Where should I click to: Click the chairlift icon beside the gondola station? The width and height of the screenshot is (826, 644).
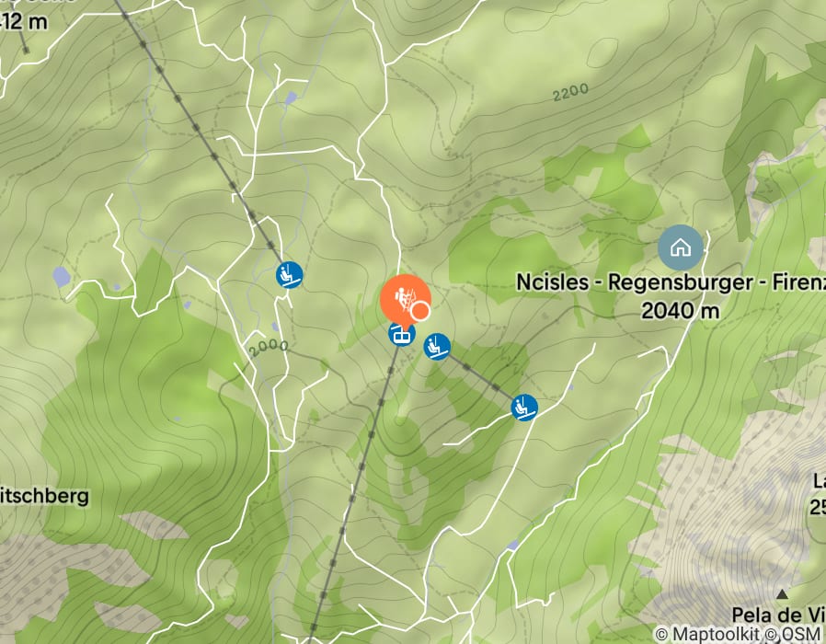click(437, 347)
